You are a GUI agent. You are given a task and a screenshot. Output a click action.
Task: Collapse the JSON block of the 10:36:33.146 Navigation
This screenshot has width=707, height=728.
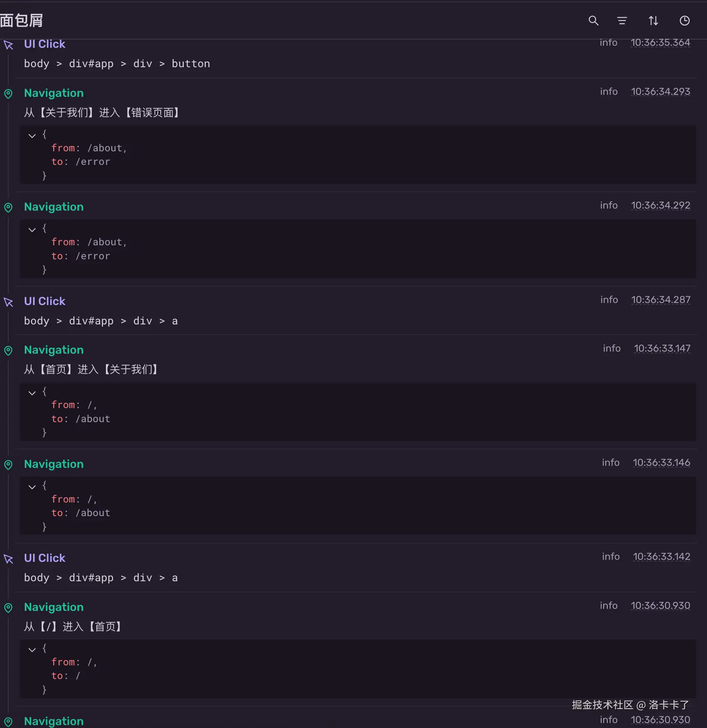[x=32, y=486]
